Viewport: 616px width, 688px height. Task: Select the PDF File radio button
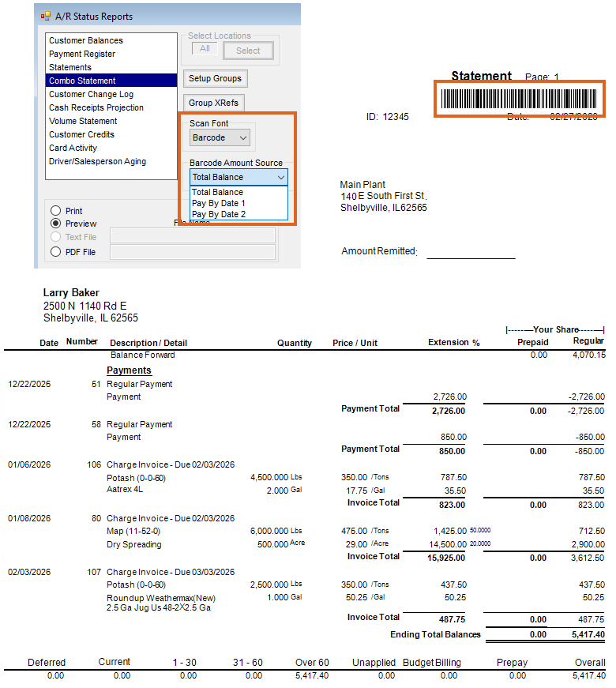(x=56, y=252)
